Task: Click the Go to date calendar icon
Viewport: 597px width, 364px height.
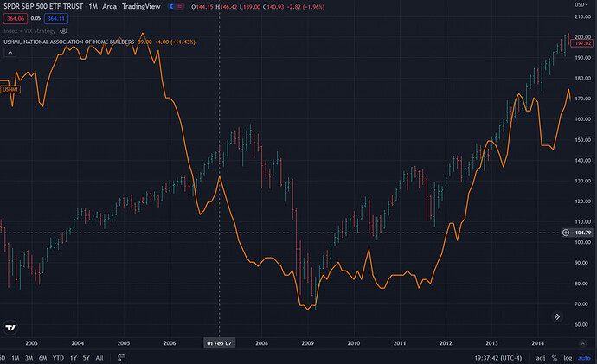Action: tap(121, 358)
